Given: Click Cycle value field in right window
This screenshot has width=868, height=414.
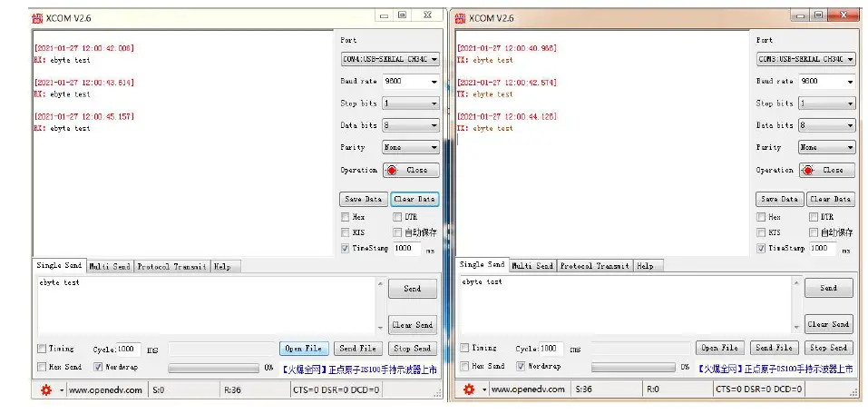Looking at the screenshot, I should tap(551, 349).
